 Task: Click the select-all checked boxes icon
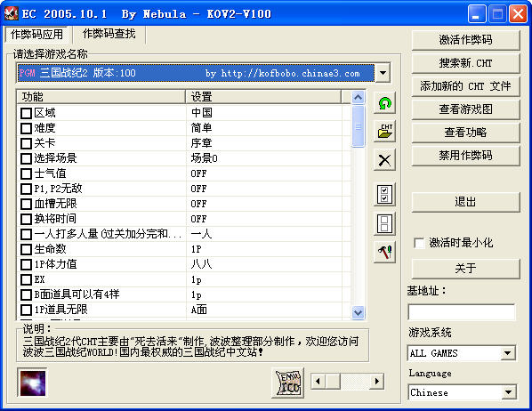tap(384, 195)
